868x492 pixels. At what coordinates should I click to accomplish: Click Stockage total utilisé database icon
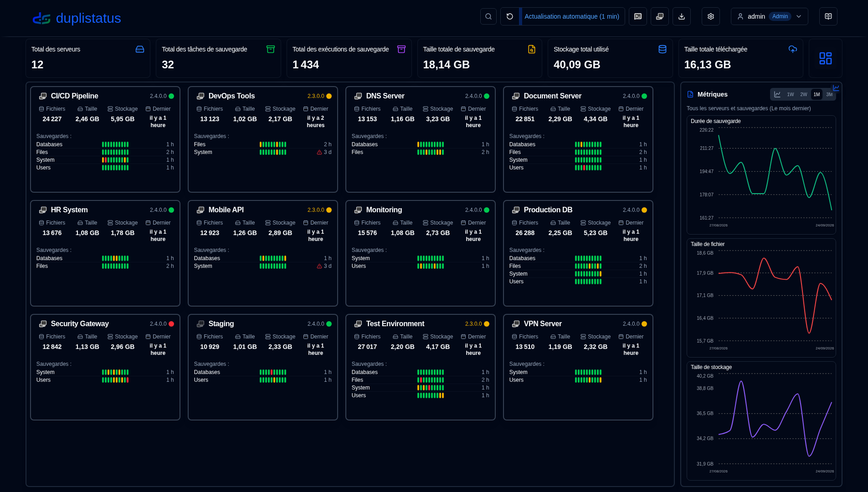[662, 49]
